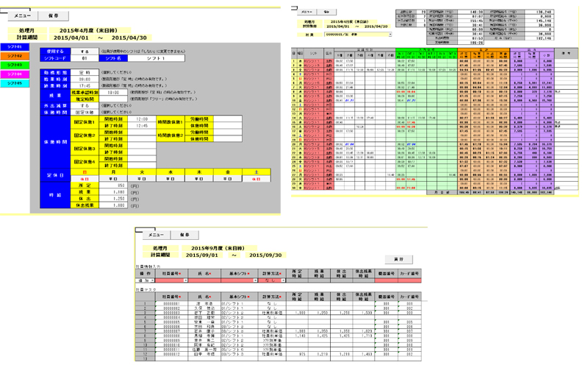Click row header 13 in master list

[x=145, y=358]
